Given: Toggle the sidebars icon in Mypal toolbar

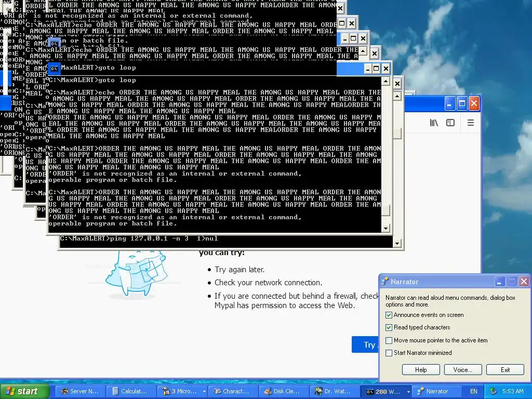Looking at the screenshot, I should 450,123.
